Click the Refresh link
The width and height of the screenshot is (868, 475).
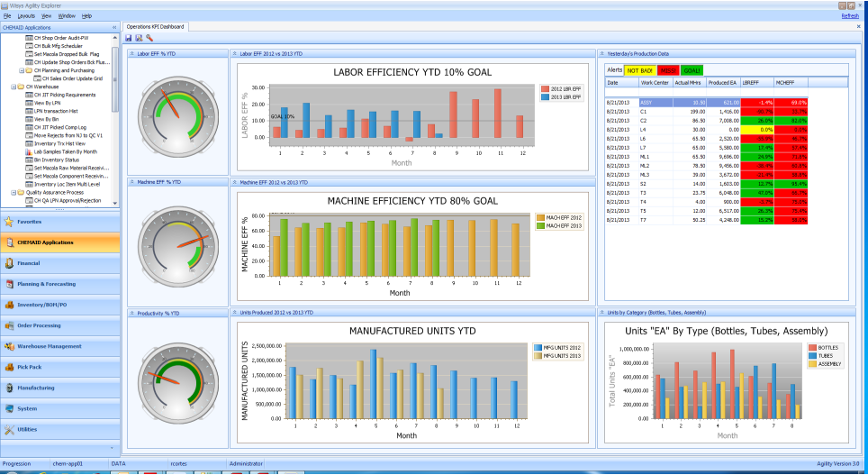coord(849,16)
